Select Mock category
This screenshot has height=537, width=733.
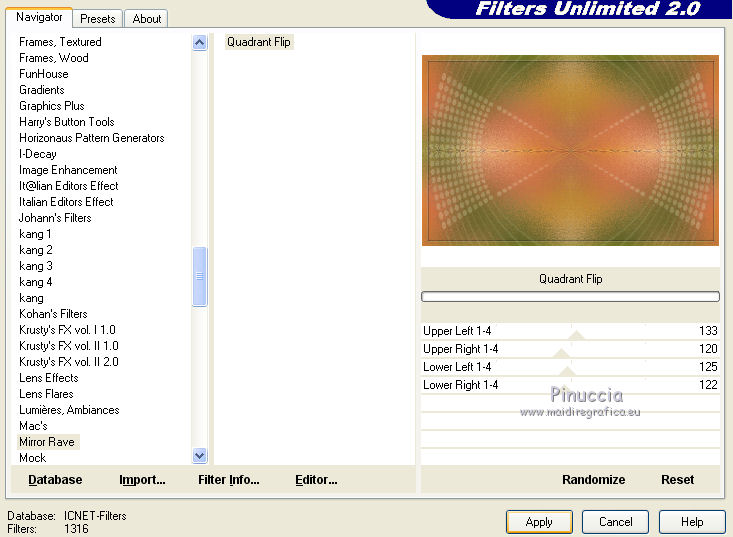[x=33, y=458]
